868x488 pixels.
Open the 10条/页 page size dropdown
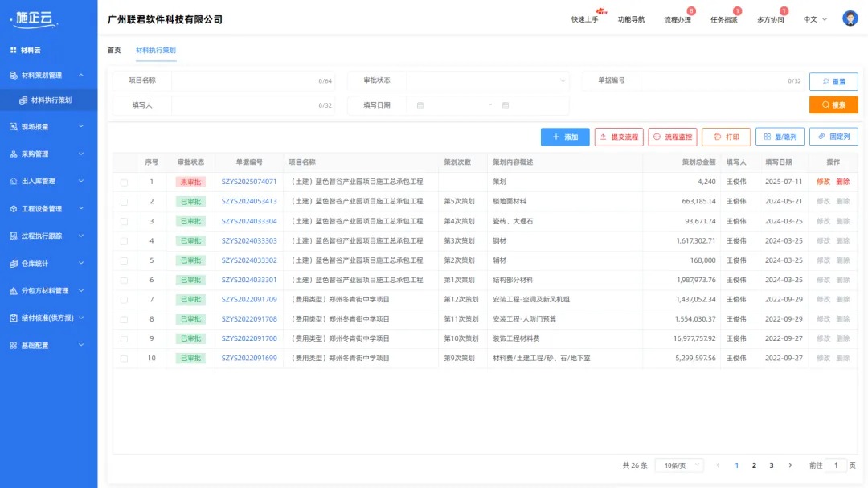click(x=679, y=465)
